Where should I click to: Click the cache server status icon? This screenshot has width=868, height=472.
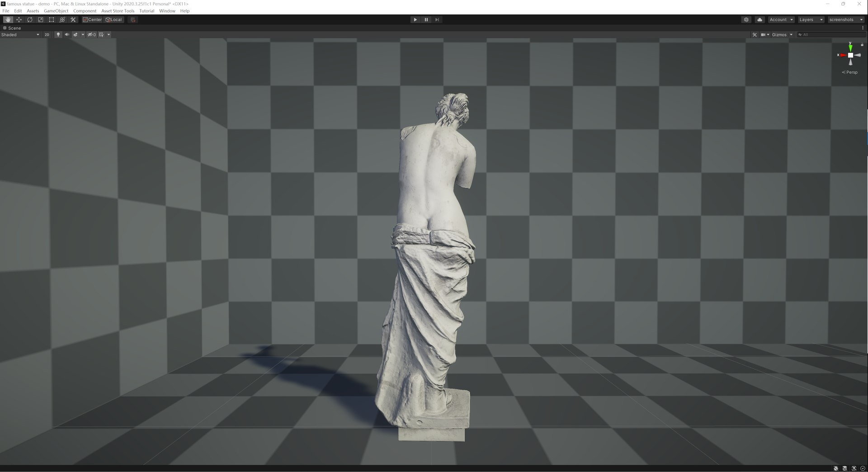pyautogui.click(x=845, y=468)
